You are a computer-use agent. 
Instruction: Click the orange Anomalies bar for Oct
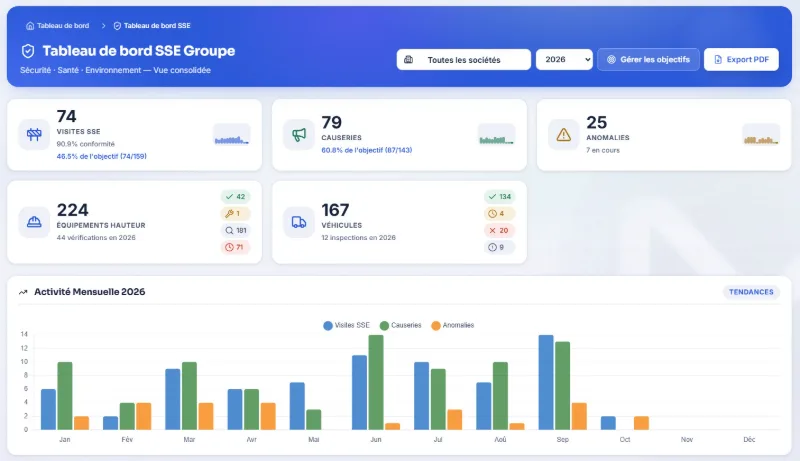tap(641, 423)
